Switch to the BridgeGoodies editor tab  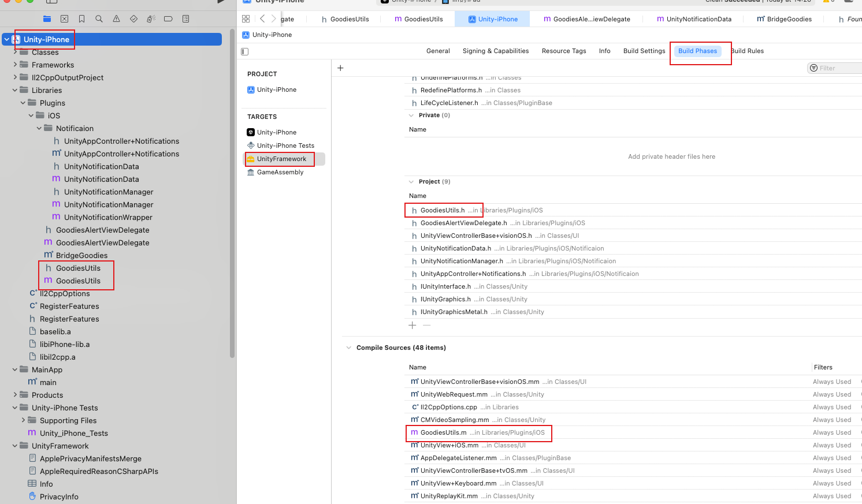pos(784,19)
